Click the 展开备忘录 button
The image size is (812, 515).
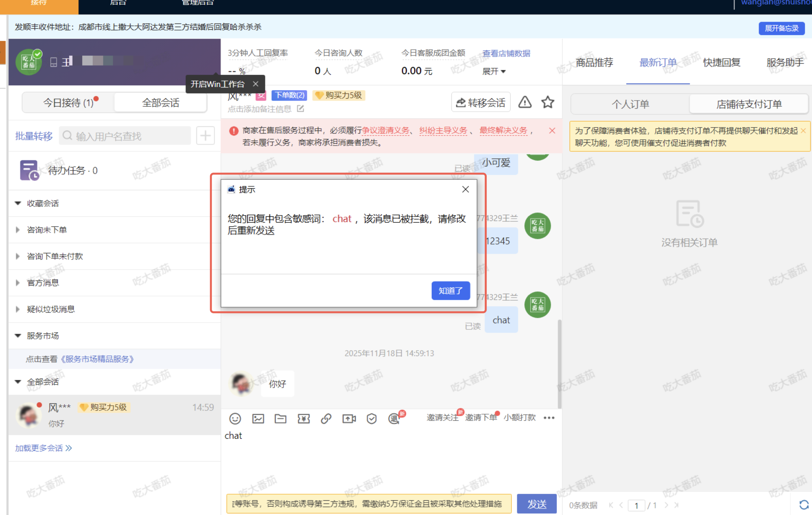click(782, 28)
